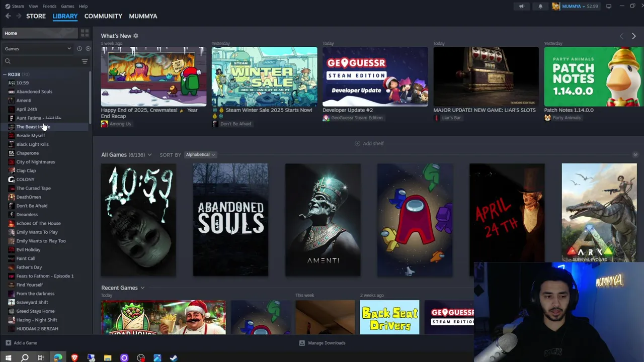Switch to the COMMUNITY tab
This screenshot has height=362, width=644.
click(x=103, y=16)
